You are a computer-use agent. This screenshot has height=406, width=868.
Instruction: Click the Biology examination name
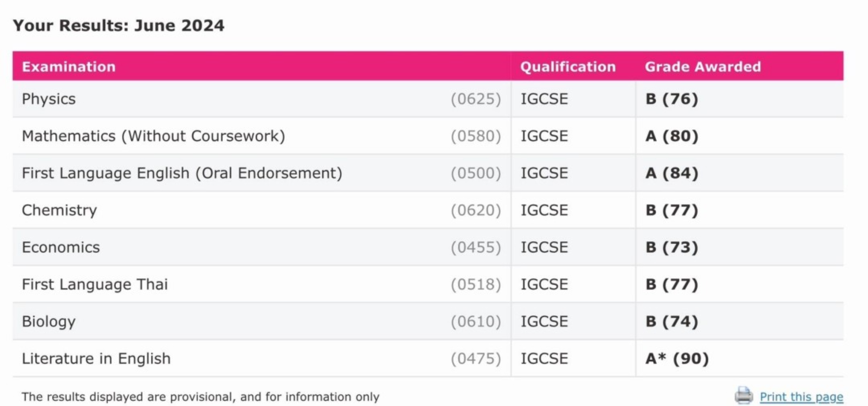pos(49,322)
